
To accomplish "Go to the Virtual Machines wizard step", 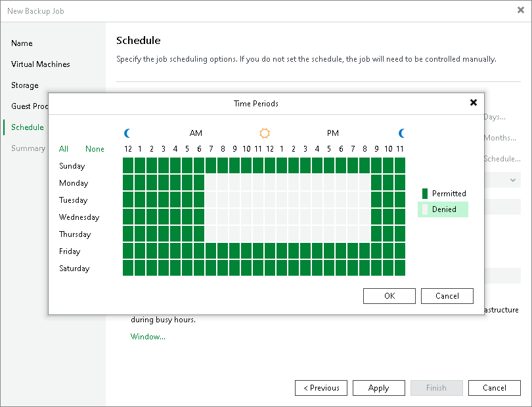I will click(40, 64).
